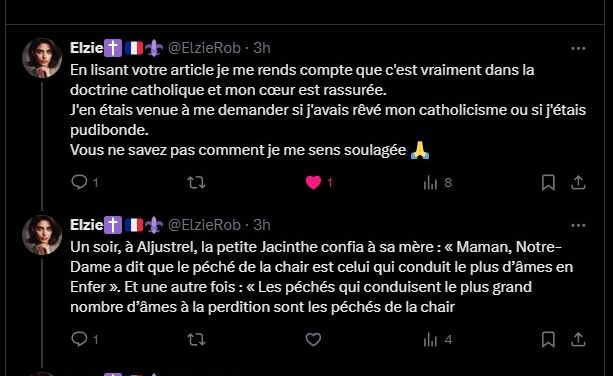The image size is (613, 376).
Task: Retweet the post about Aljustrel
Action: [196, 339]
